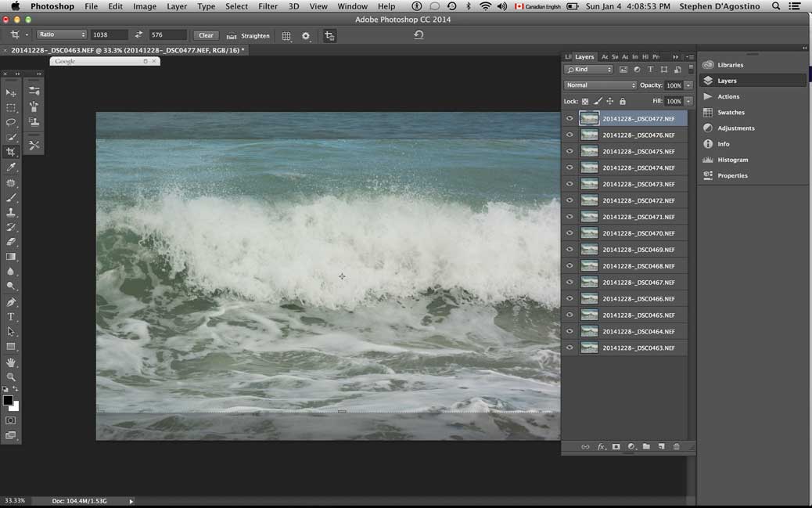The height and width of the screenshot is (508, 812).
Task: Select the Eyedropper tool
Action: tap(11, 167)
